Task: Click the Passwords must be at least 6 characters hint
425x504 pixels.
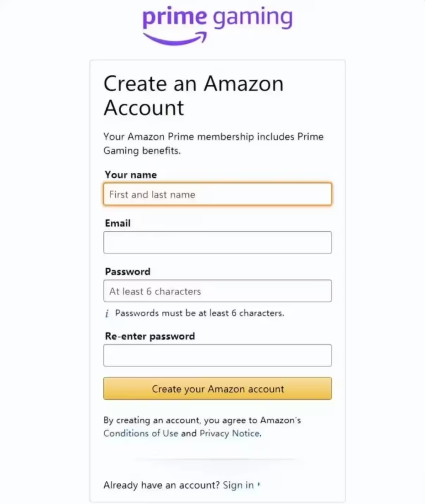Action: tap(200, 313)
